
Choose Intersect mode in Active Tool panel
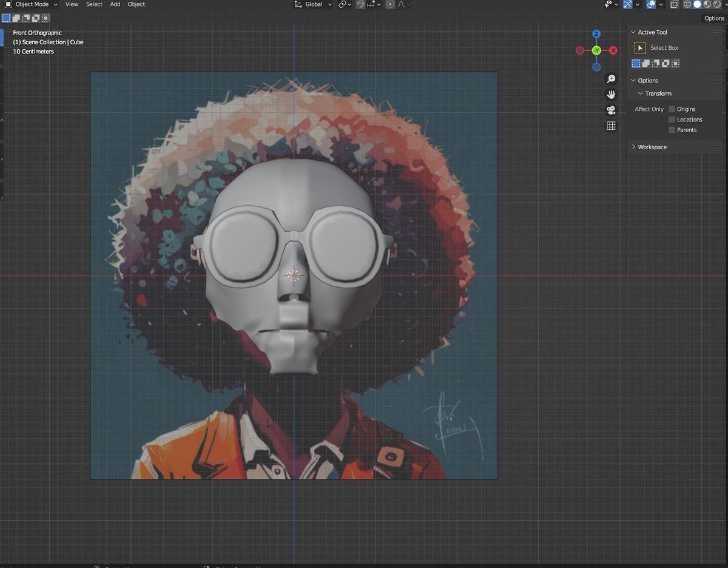tap(675, 63)
